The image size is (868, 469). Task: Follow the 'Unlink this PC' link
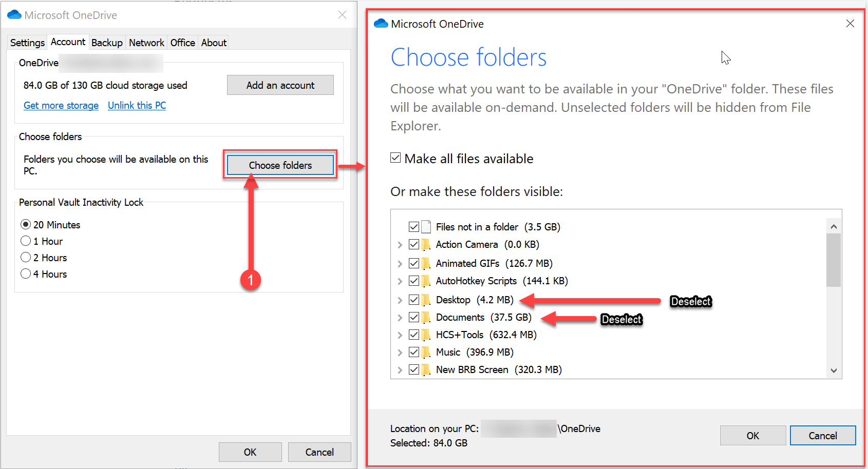[137, 105]
